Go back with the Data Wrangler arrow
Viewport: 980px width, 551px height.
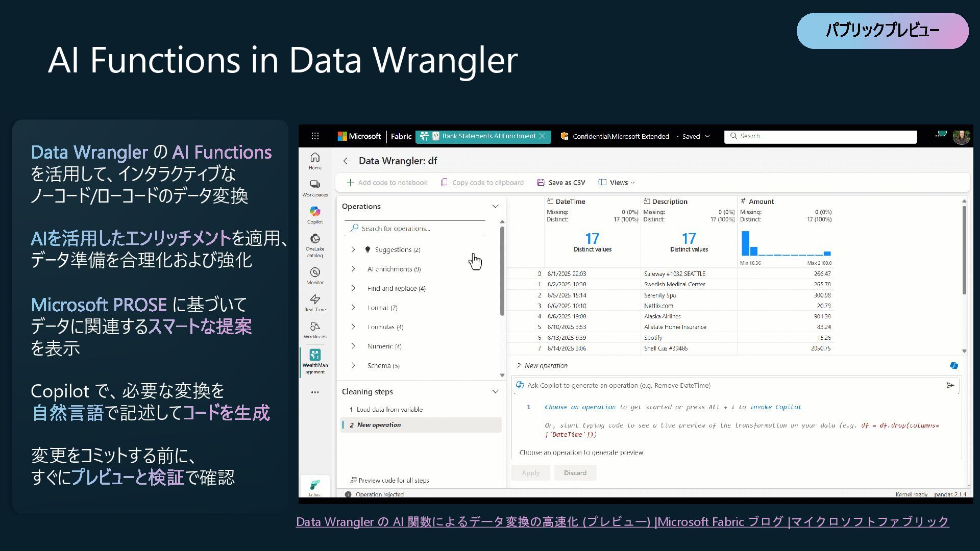pos(347,161)
